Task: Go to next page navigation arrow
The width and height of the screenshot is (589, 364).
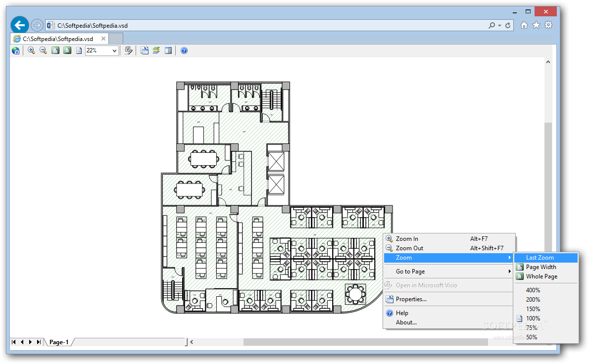Action: click(30, 342)
